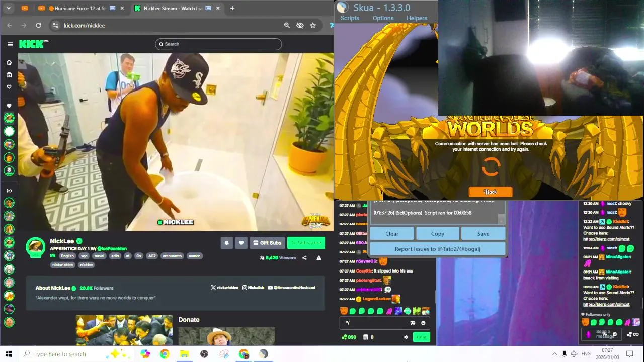644x362 pixels.
Task: Select the xqc tag
Action: (84, 256)
